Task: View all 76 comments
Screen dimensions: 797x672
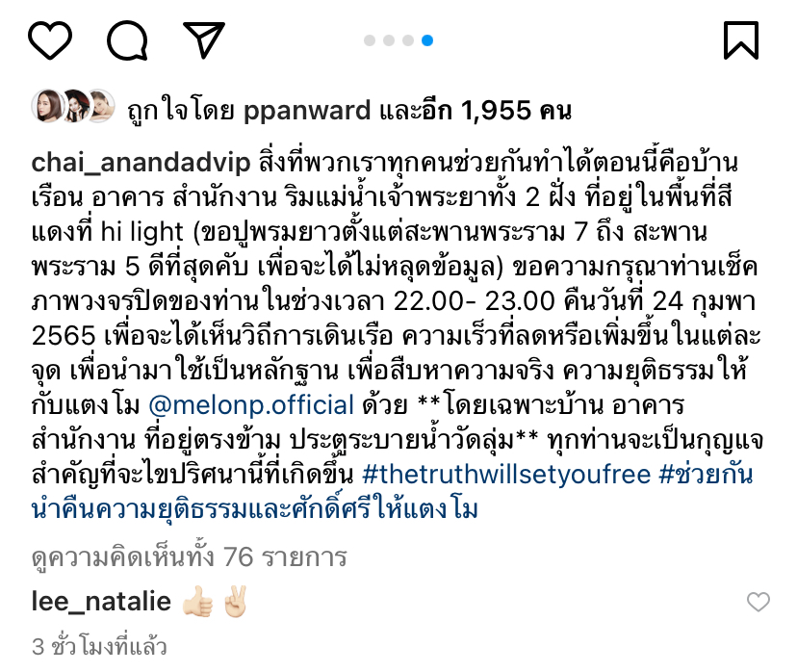Action: coord(189,557)
